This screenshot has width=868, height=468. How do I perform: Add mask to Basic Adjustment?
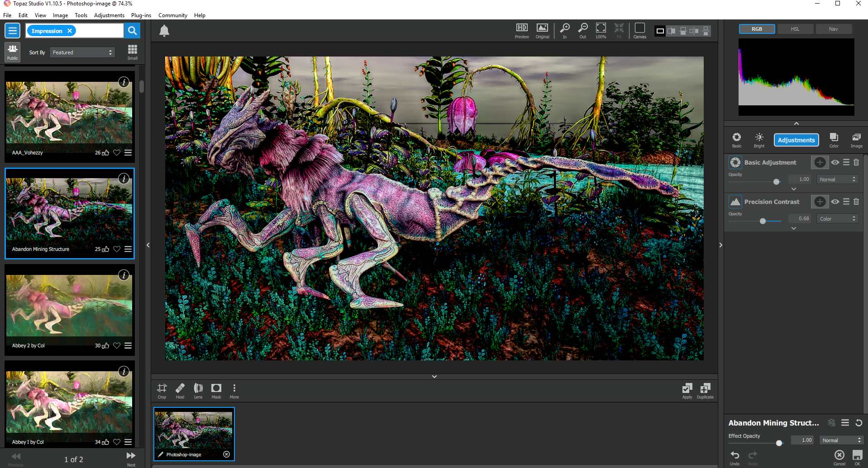(x=820, y=162)
